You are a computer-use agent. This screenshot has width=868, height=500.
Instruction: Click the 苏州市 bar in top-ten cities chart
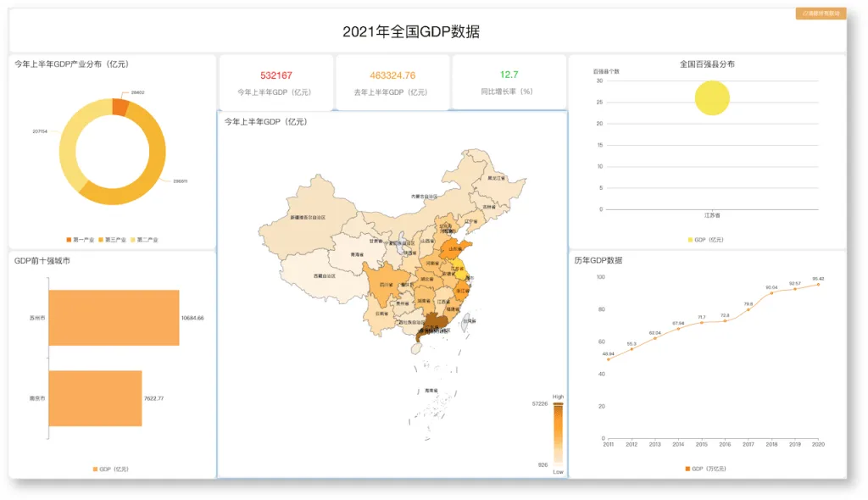[x=114, y=318]
